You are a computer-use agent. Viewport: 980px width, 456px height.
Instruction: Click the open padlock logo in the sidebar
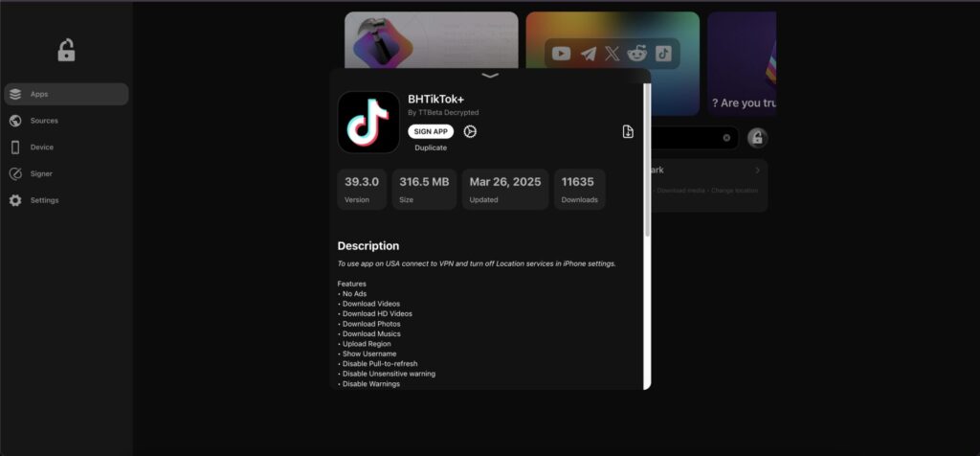[66, 50]
